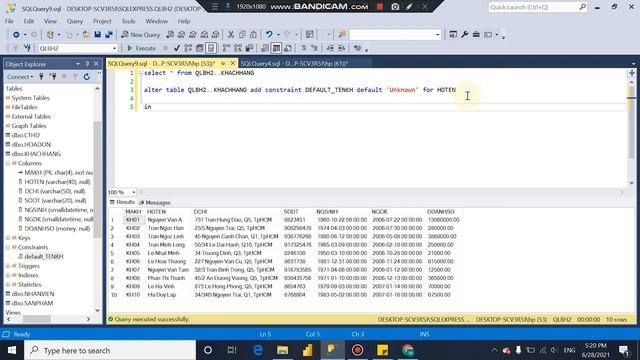Click Connect Object Explorer plug icon
The width and height of the screenshot is (640, 360).
coord(41,76)
